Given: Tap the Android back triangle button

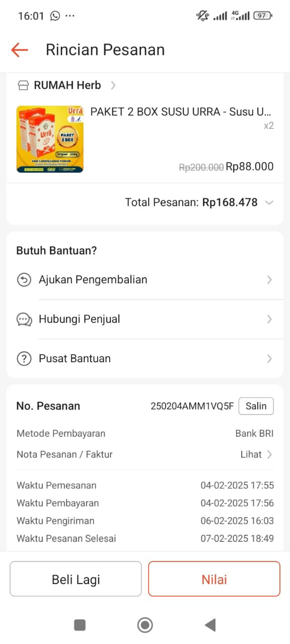Looking at the screenshot, I should [210, 625].
